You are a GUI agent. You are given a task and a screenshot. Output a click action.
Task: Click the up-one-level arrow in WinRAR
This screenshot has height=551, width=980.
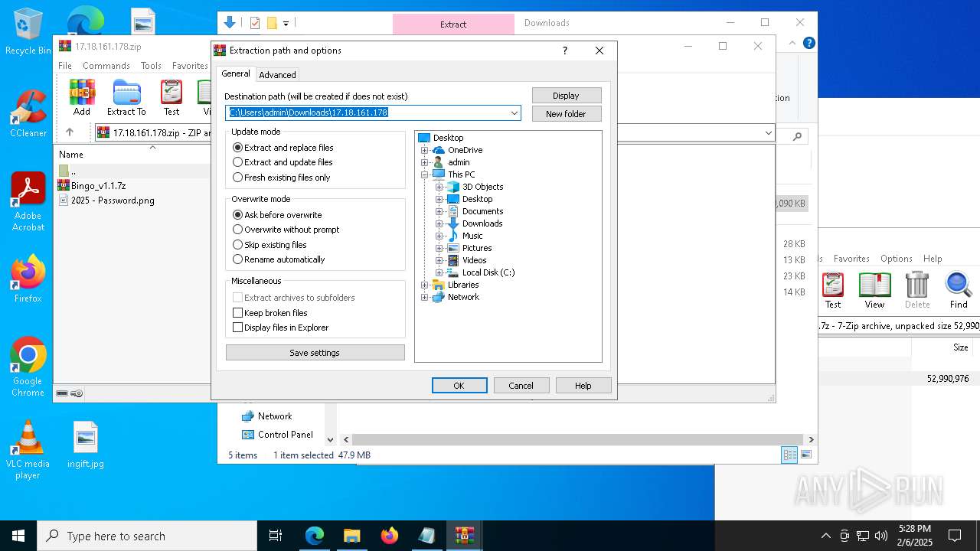pos(70,132)
